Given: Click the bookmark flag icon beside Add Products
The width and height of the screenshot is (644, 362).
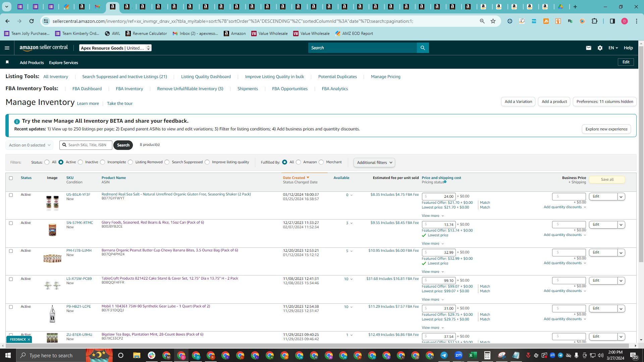Looking at the screenshot, I should coord(7,62).
